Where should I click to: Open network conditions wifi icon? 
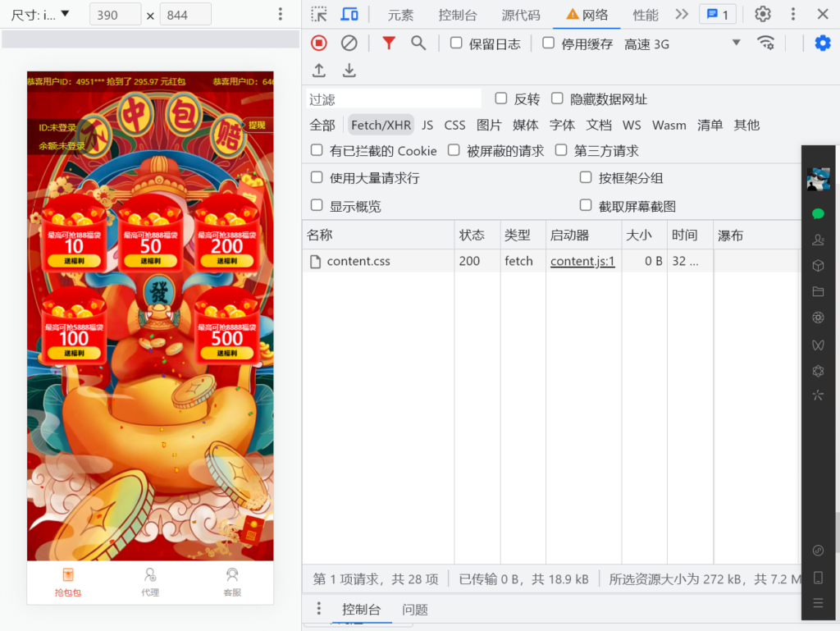point(766,43)
